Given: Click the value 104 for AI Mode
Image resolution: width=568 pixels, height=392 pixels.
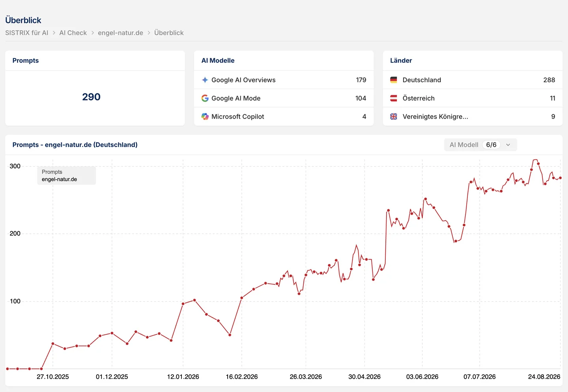Looking at the screenshot, I should pyautogui.click(x=361, y=98).
